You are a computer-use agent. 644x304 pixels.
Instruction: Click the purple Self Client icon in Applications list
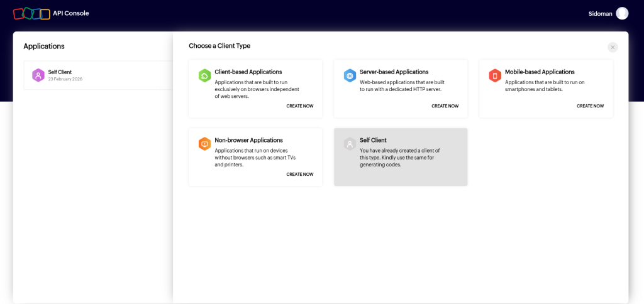[38, 75]
